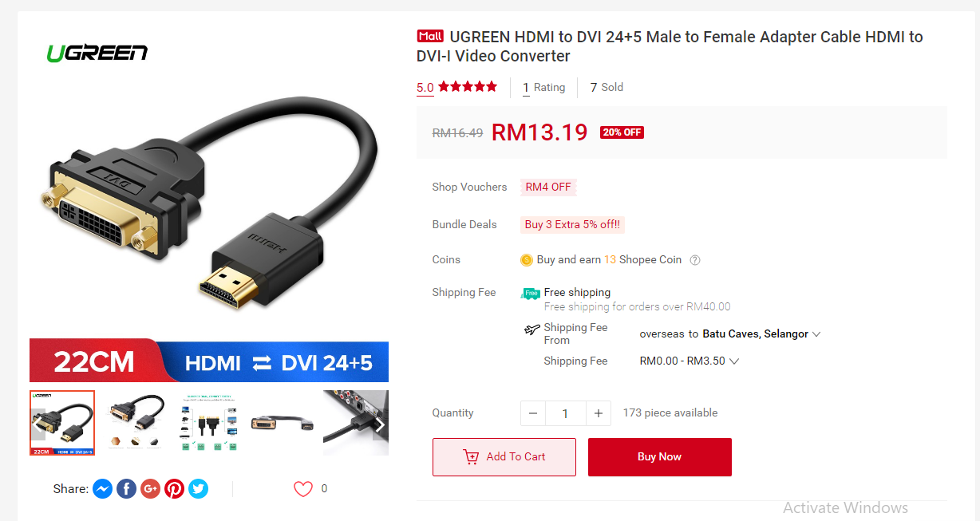The width and height of the screenshot is (980, 521).
Task: Select the second product thumbnail image
Action: tap(136, 423)
